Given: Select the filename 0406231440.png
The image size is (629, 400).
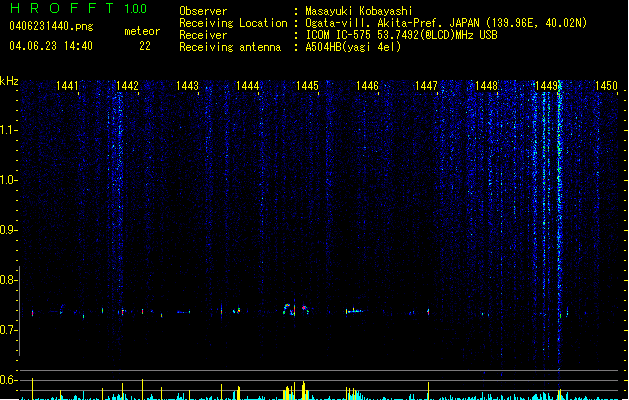Looking at the screenshot, I should [51, 26].
